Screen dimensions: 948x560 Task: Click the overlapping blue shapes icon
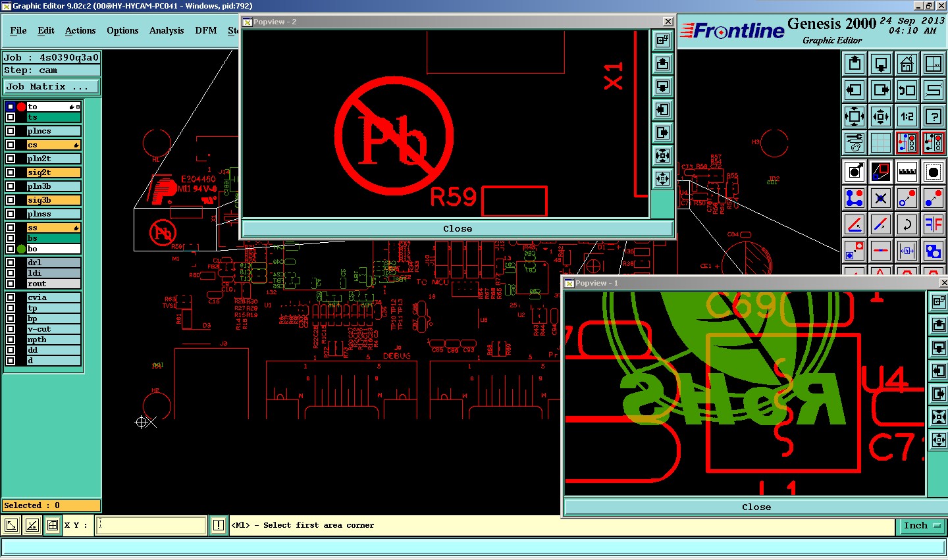click(x=934, y=251)
